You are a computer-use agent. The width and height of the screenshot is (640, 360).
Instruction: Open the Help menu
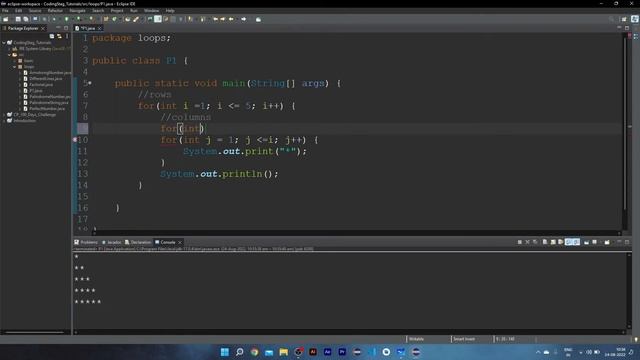[x=170, y=11]
